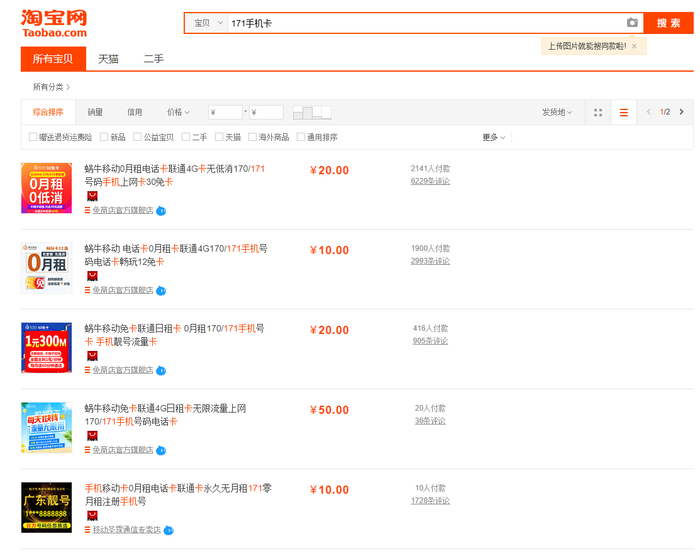Image resolution: width=700 pixels, height=556 pixels.
Task: Open 广东靓号 product thumbnail
Action: click(46, 508)
